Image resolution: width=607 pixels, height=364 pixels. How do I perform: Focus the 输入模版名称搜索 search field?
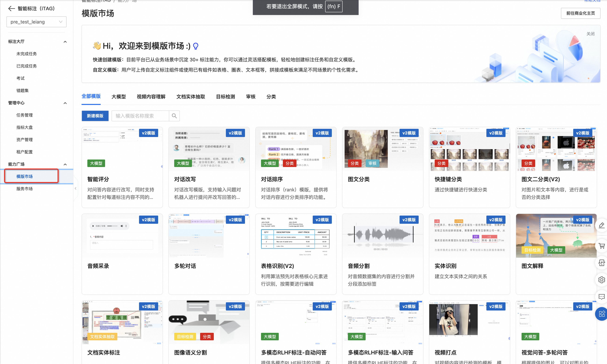click(x=140, y=116)
